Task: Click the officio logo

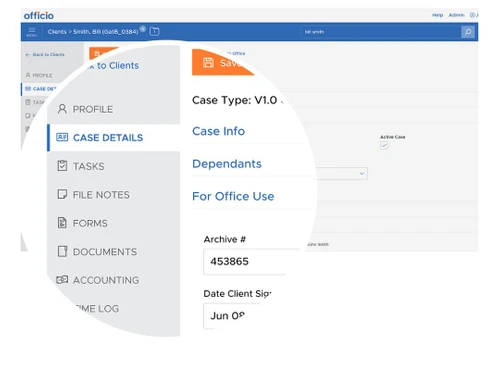Action: [x=38, y=15]
